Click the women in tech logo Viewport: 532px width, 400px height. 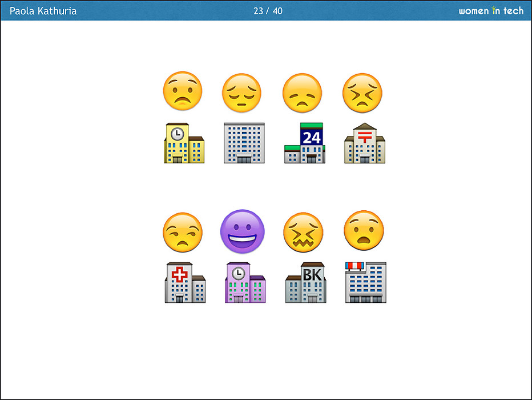click(x=491, y=11)
